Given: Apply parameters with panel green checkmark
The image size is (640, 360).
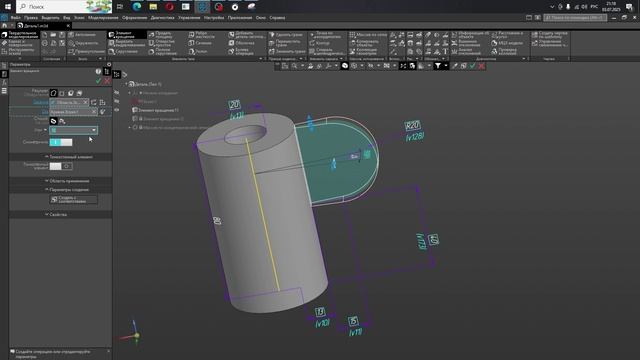Looking at the screenshot, I should [x=98, y=81].
